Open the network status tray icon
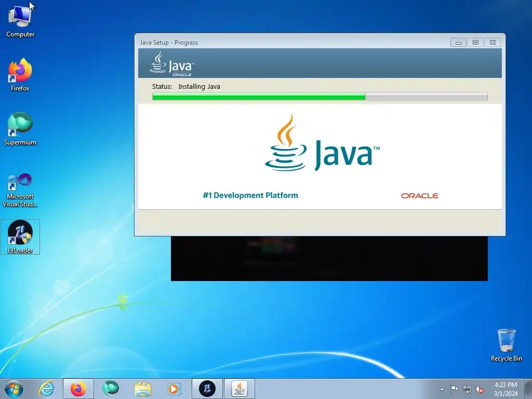 point(467,389)
